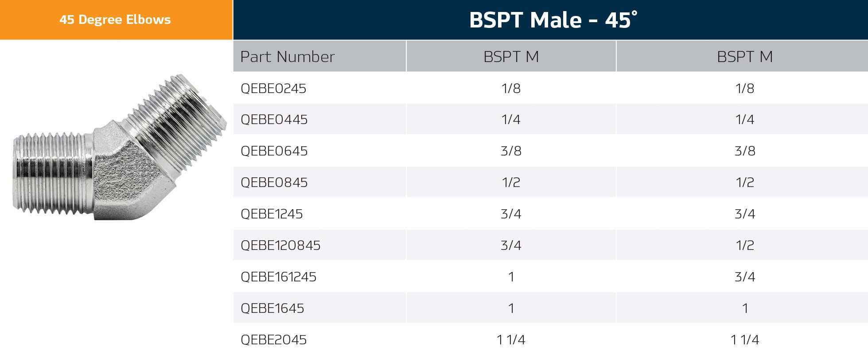Select part number QEBE2045

(273, 340)
